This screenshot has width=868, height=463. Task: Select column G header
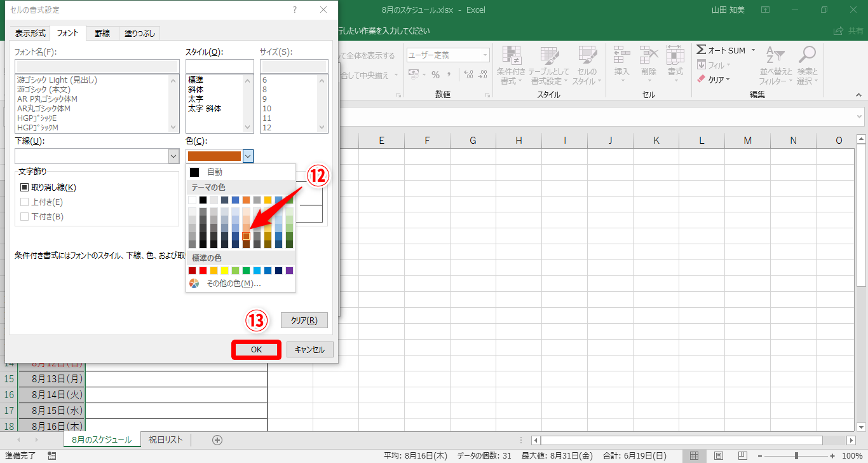click(x=473, y=141)
